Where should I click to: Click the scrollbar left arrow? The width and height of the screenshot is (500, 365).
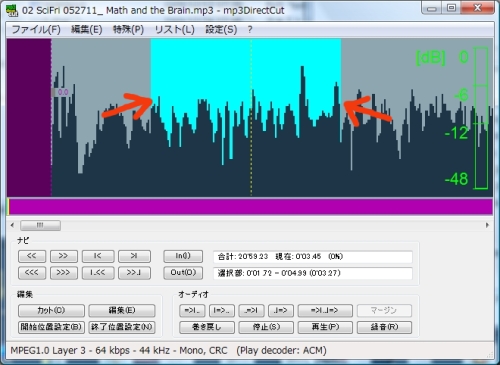point(12,225)
